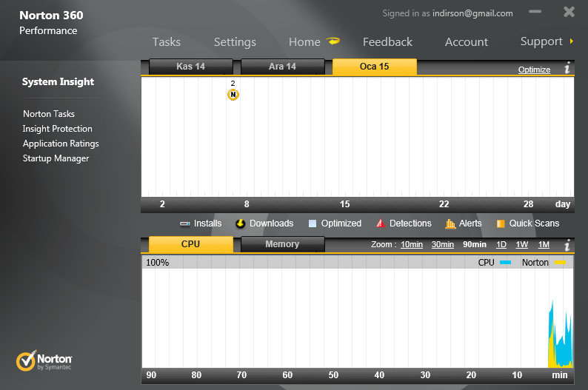Click the Optimize link
The image size is (588, 390).
534,70
